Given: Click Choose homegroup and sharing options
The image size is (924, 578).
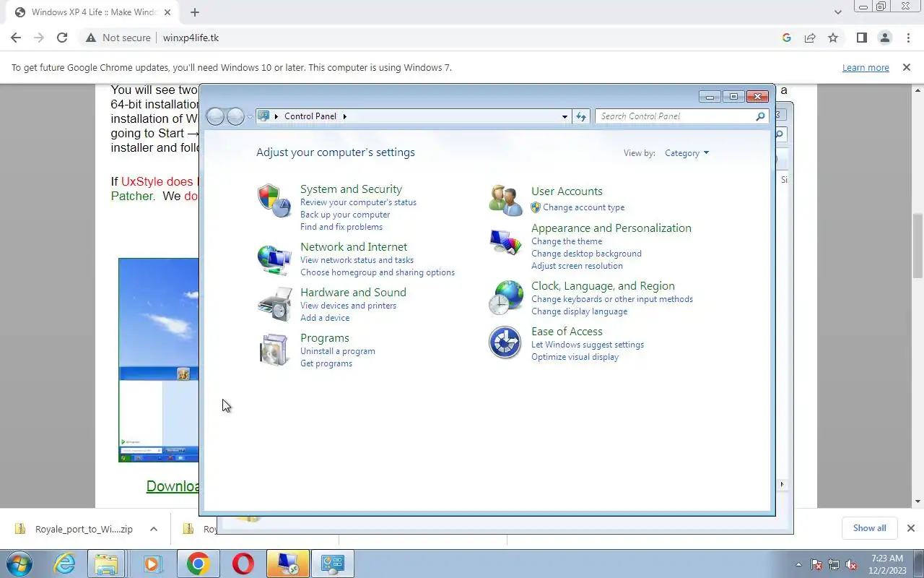Looking at the screenshot, I should 378,272.
